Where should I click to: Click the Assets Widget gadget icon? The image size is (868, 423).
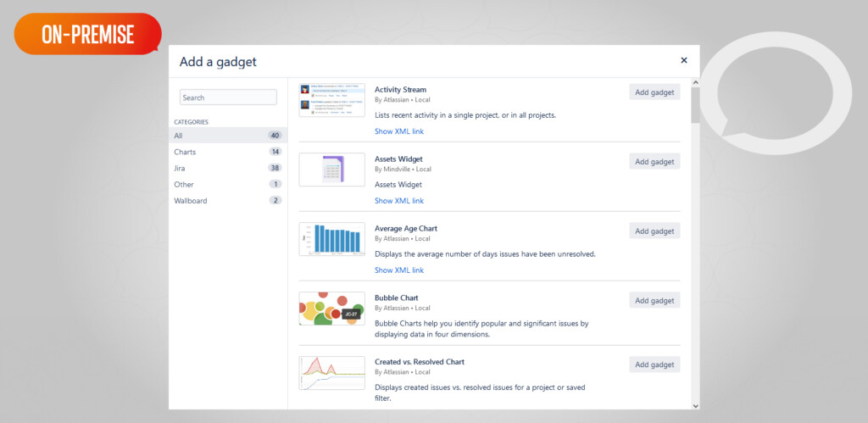coord(331,170)
